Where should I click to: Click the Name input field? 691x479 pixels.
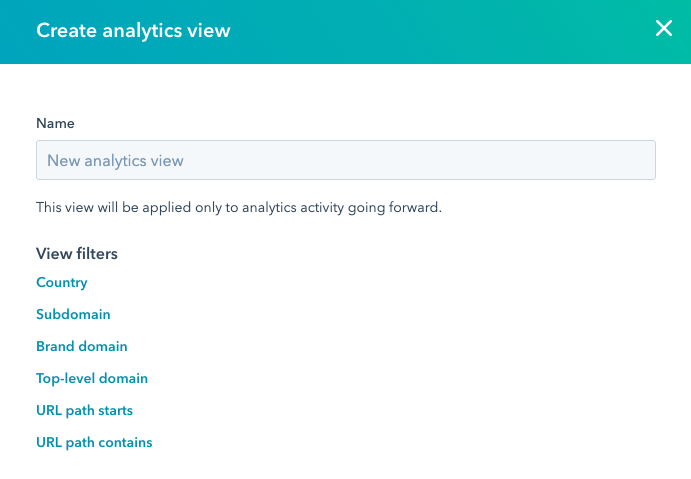tap(345, 160)
